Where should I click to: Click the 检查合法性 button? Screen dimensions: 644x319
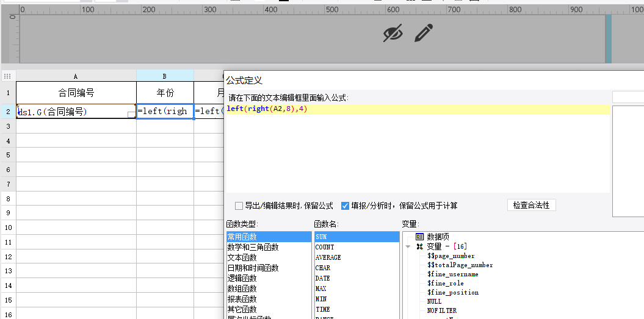coord(532,205)
